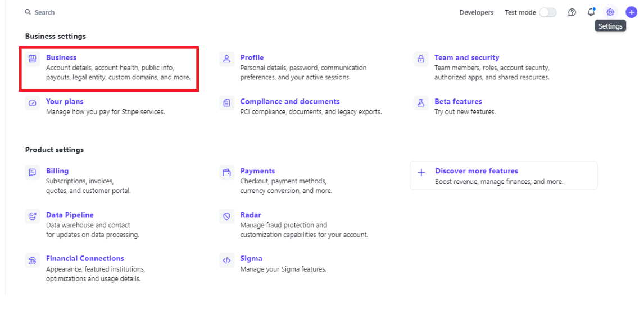Screen dimensions: 644x324
Task: Click the Your plans gauge icon
Action: (33, 103)
